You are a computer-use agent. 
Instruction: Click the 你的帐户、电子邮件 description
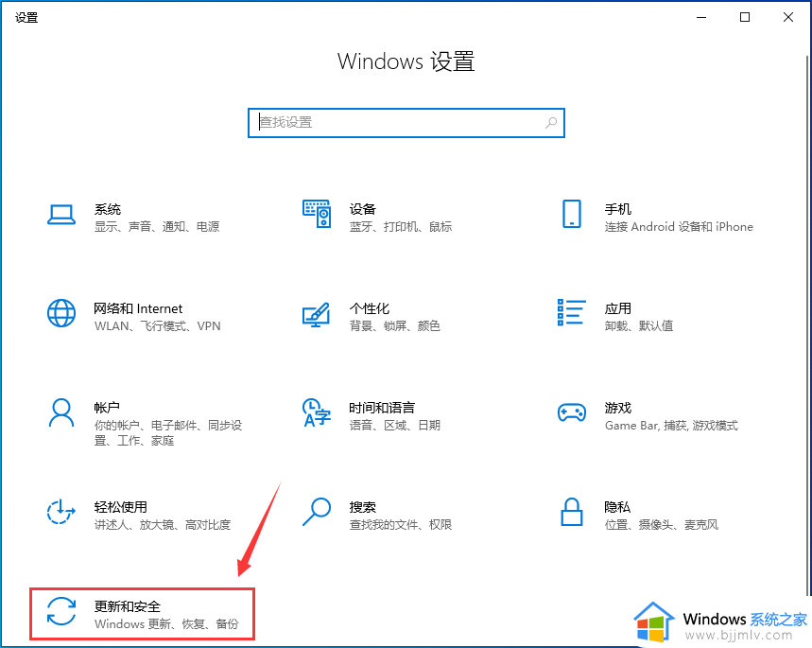(x=168, y=433)
